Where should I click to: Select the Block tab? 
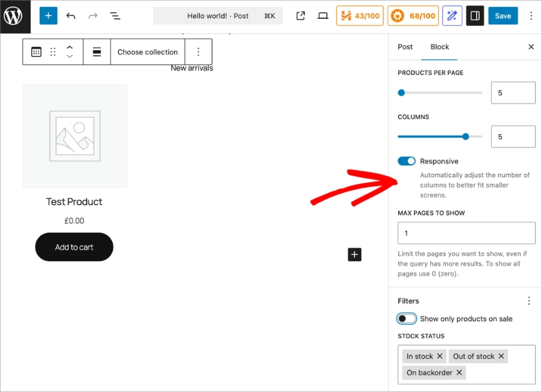coord(440,47)
